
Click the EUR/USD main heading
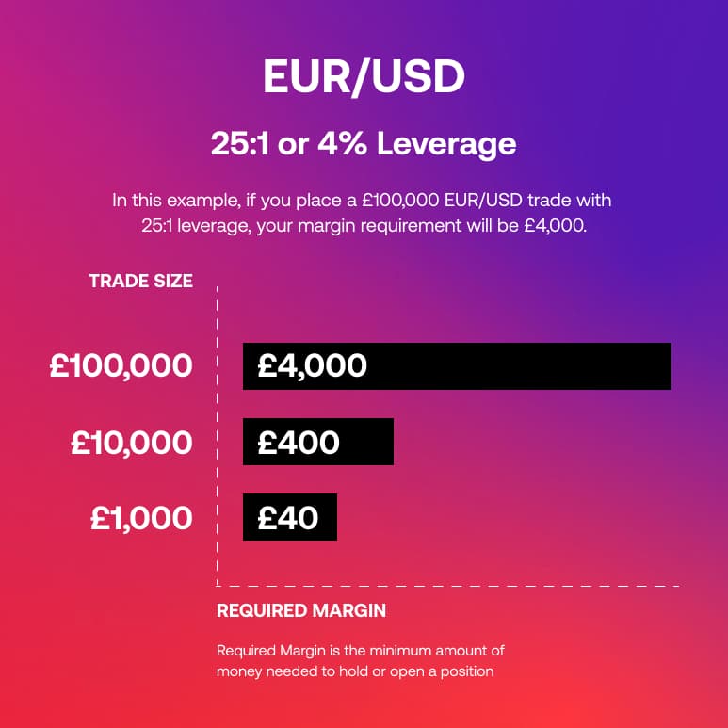364,78
